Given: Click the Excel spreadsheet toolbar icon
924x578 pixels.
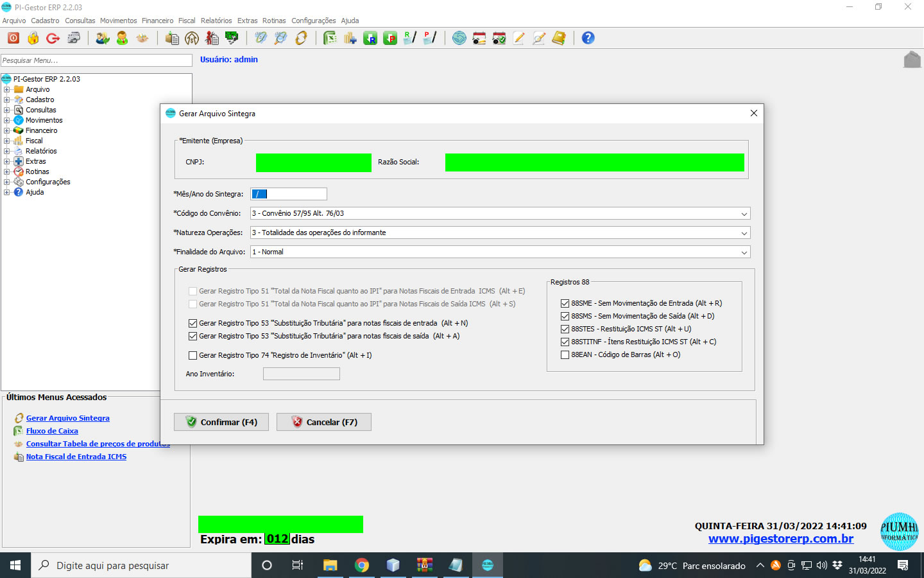Looking at the screenshot, I should click(x=330, y=38).
